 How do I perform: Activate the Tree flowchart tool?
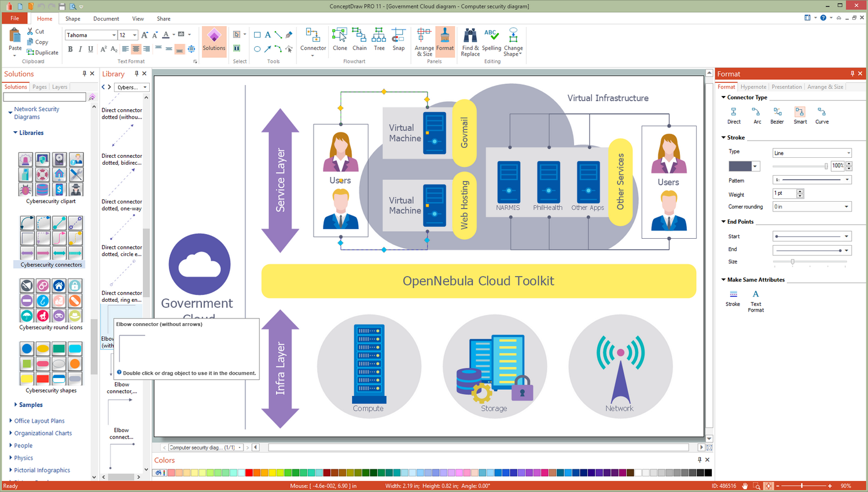tap(379, 39)
